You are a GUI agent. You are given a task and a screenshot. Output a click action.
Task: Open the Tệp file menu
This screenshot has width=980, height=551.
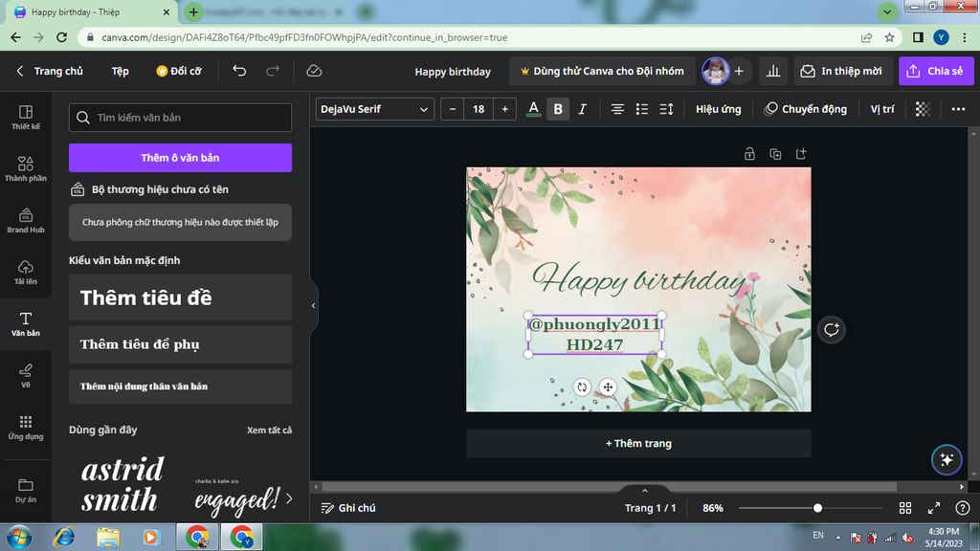120,71
